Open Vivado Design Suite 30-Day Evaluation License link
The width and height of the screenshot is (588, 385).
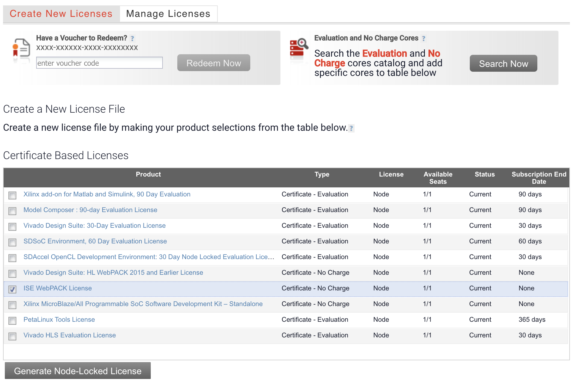pyautogui.click(x=95, y=226)
